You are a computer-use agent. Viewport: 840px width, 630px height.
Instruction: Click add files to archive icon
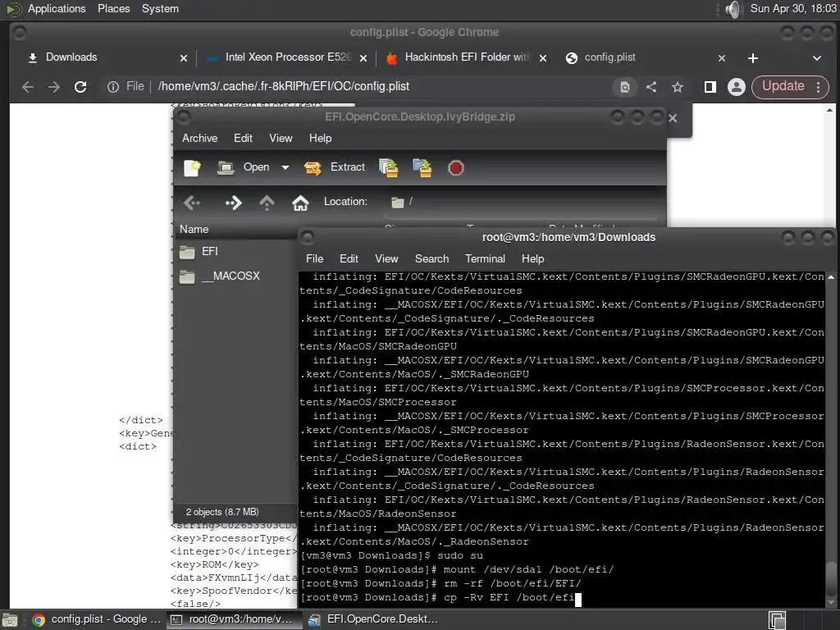(389, 167)
